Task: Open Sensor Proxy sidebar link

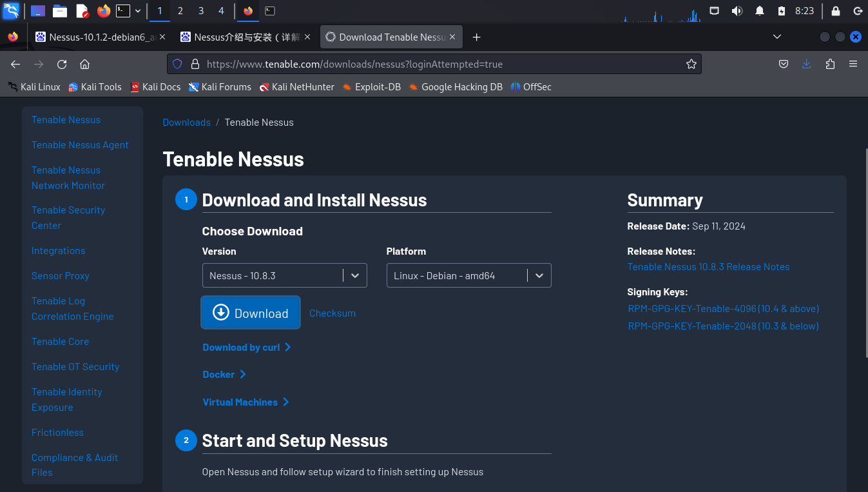Action: (x=60, y=276)
